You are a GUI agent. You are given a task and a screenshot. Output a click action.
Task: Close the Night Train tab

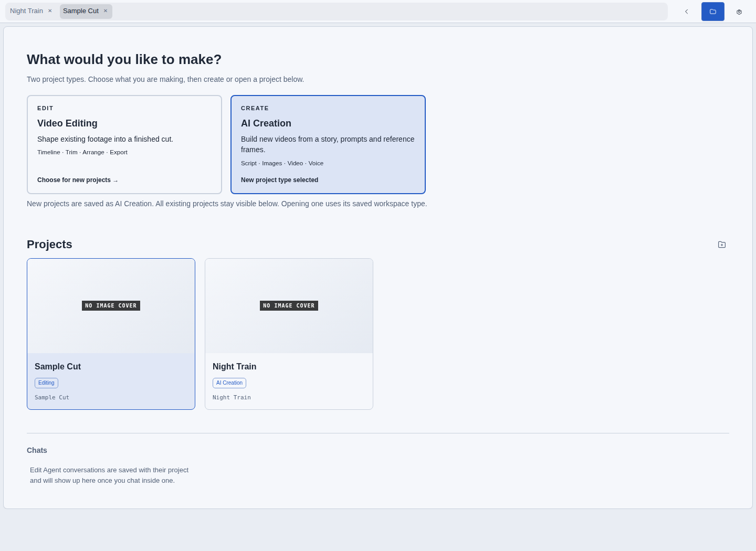pyautogui.click(x=50, y=11)
